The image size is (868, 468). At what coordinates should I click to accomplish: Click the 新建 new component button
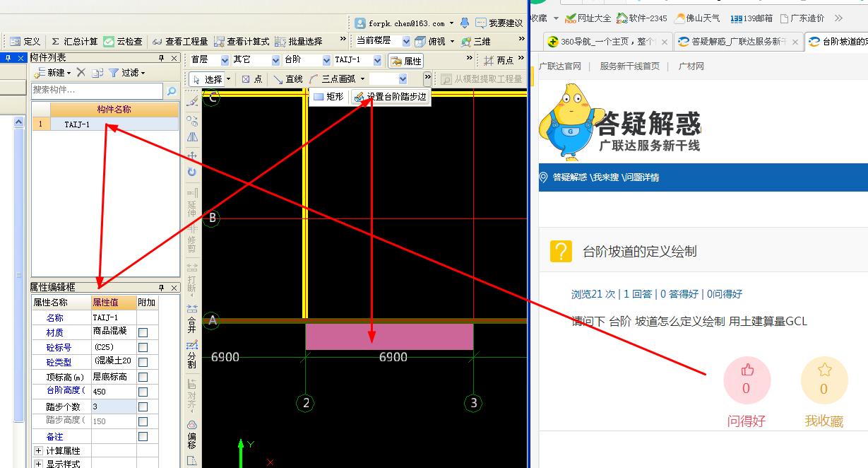coord(53,73)
